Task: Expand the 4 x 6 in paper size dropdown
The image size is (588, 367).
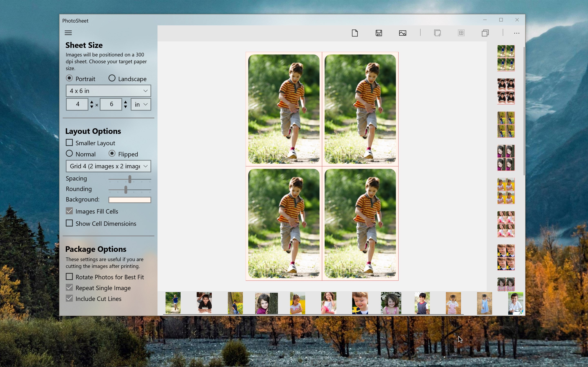Action: [x=108, y=91]
